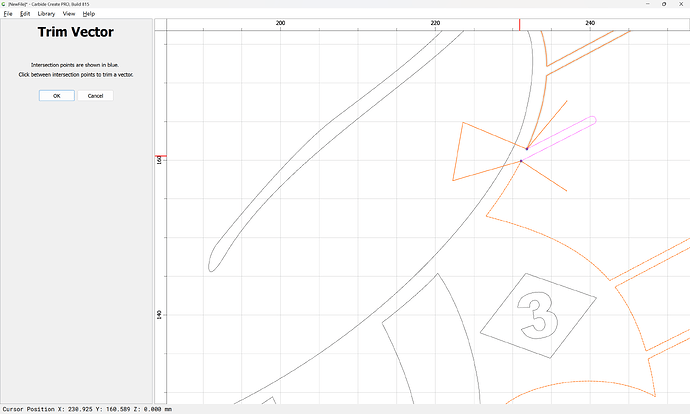Click vertical ruler label 160
The image size is (690, 414).
click(159, 160)
